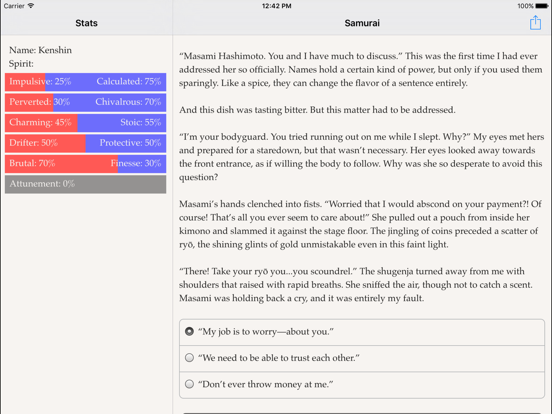Choose "We need to be able to trust each other."
The height and width of the screenshot is (414, 552).
point(362,358)
